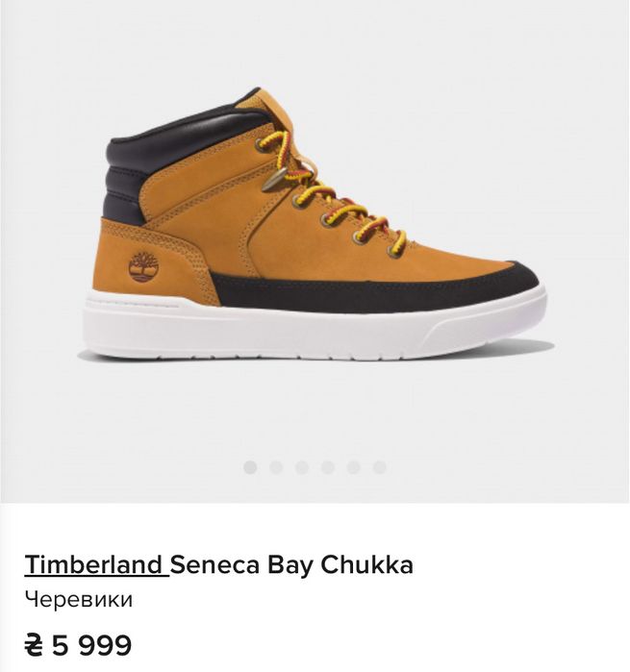Viewport: 630px width, 672px height.
Task: Jump to the third carousel dot
Action: tap(302, 467)
